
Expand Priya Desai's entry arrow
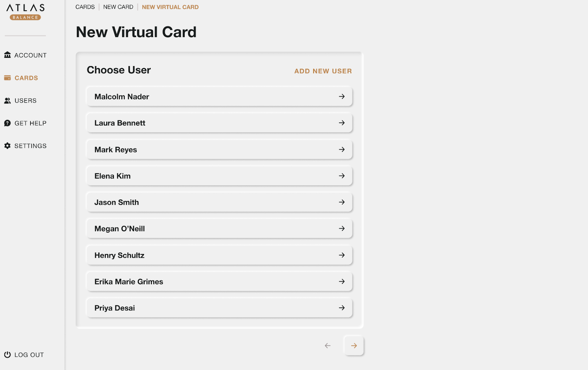coord(342,308)
